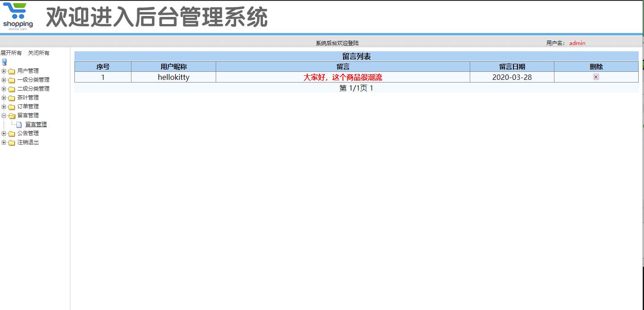Click the document icon beside 留言管理
Screen dimensions: 644x310
point(20,124)
